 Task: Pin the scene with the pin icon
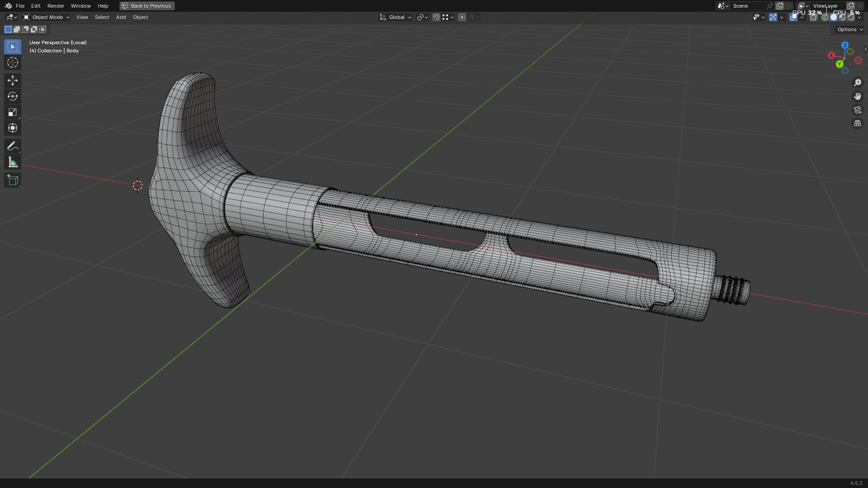click(769, 6)
